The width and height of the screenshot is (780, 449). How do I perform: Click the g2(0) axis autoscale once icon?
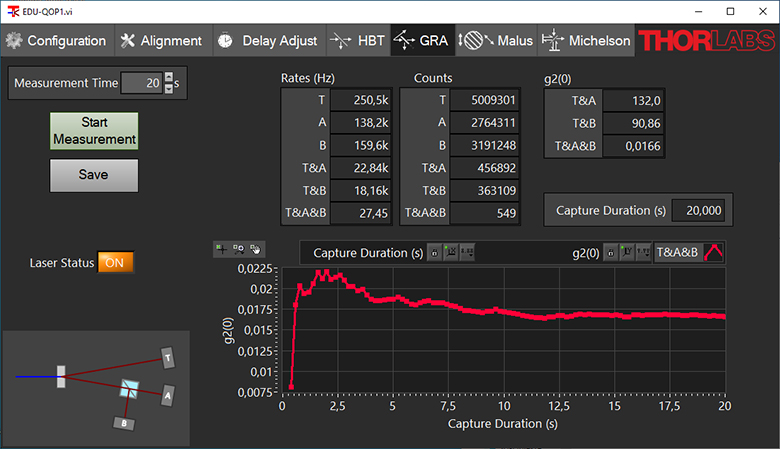point(626,253)
